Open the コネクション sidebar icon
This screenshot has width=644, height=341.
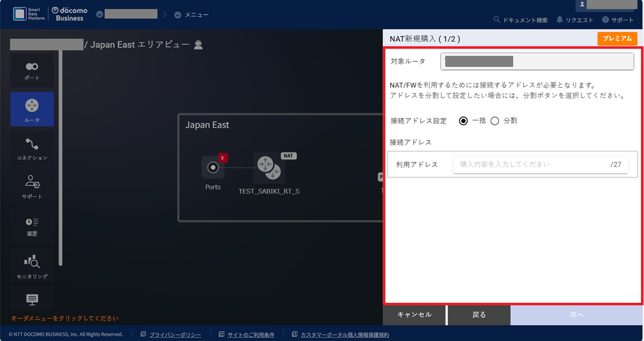[x=32, y=148]
